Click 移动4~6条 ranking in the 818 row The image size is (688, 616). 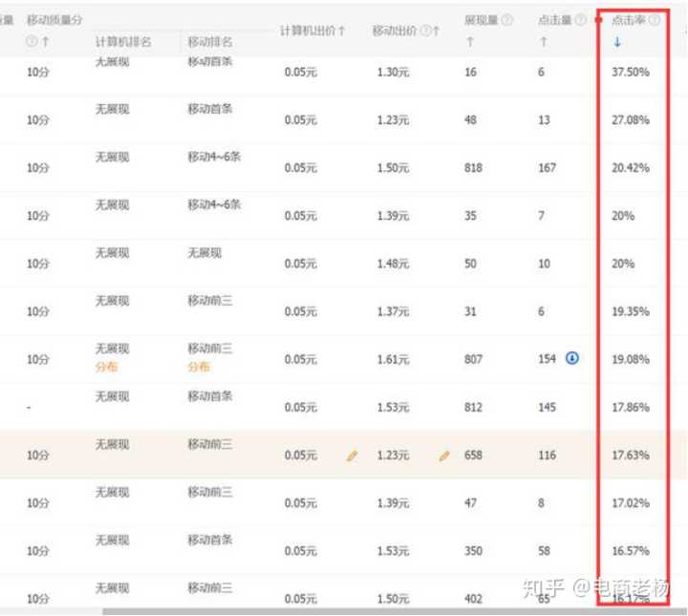point(214,157)
